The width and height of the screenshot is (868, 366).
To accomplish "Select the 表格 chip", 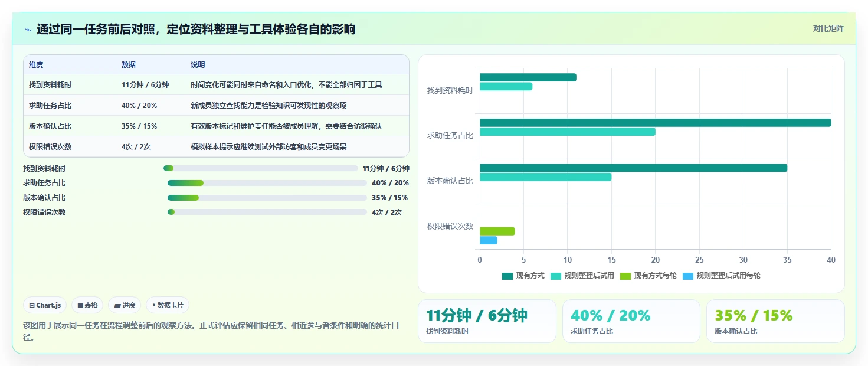I will 87,305.
